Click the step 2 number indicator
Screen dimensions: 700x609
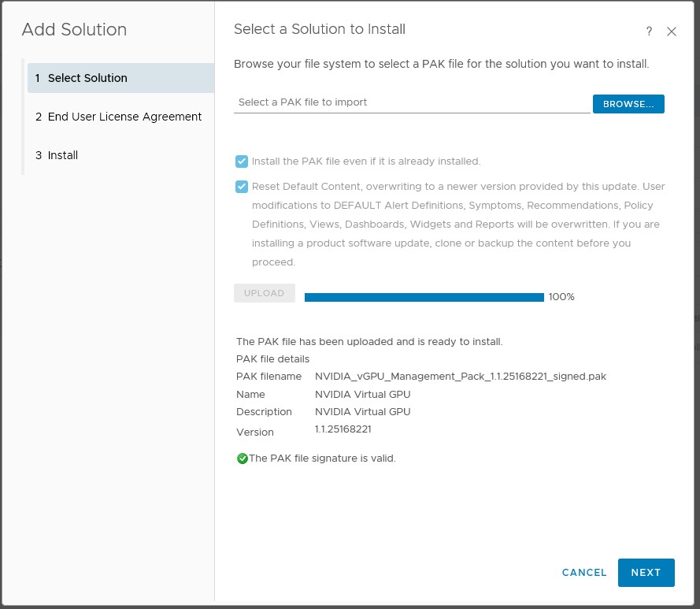point(38,117)
